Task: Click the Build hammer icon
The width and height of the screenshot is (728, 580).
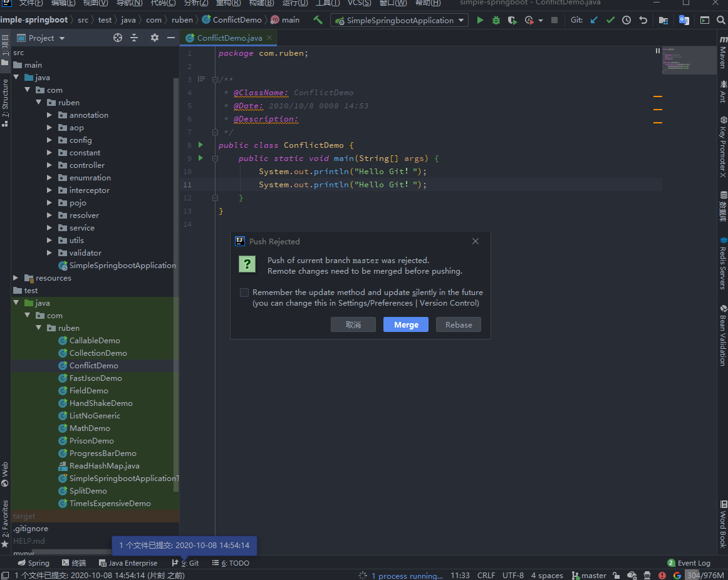Action: (x=318, y=20)
